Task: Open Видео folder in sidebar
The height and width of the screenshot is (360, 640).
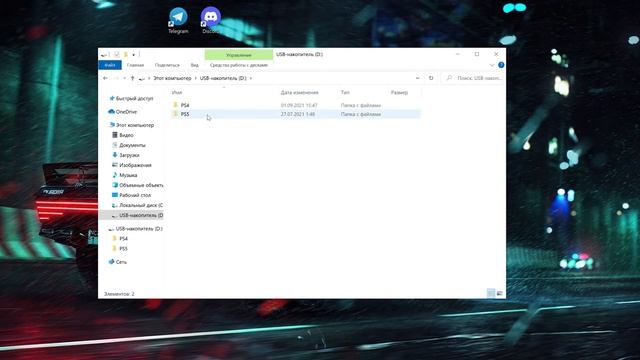Action: 123,135
